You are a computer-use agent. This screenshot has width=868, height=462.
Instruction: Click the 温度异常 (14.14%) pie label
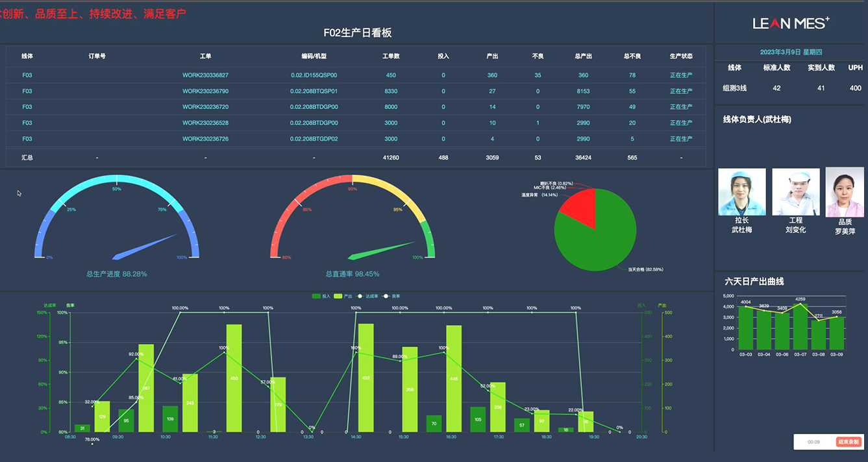(x=539, y=194)
